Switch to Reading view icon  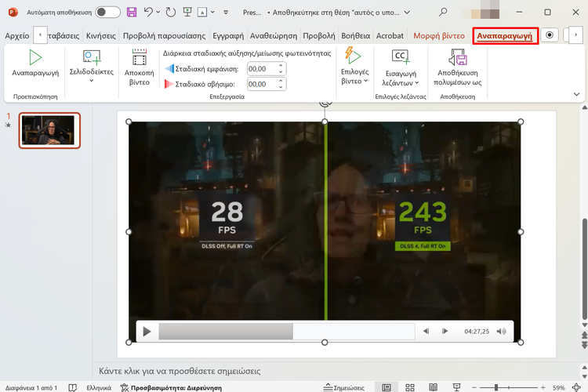433,387
